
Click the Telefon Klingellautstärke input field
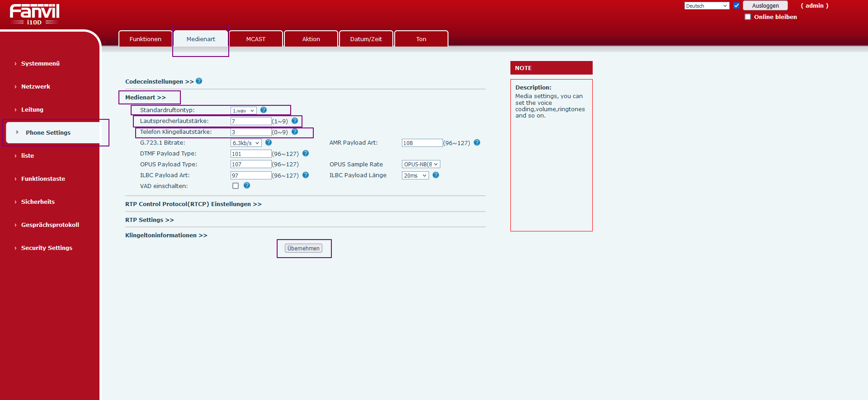(x=251, y=132)
